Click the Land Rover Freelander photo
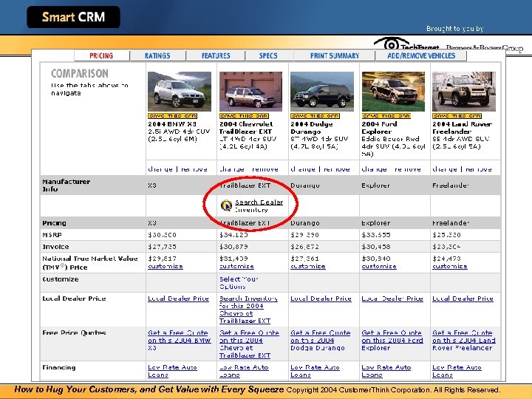Screen dimensions: 532x399 coord(464,92)
